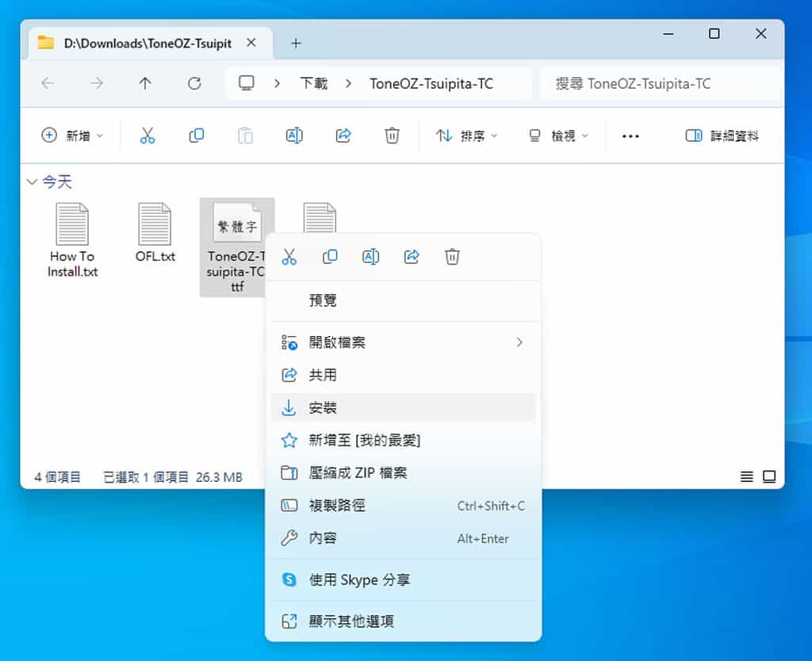This screenshot has width=812, height=661.
Task: Click the This PC monitor icon in address bar
Action: (247, 82)
